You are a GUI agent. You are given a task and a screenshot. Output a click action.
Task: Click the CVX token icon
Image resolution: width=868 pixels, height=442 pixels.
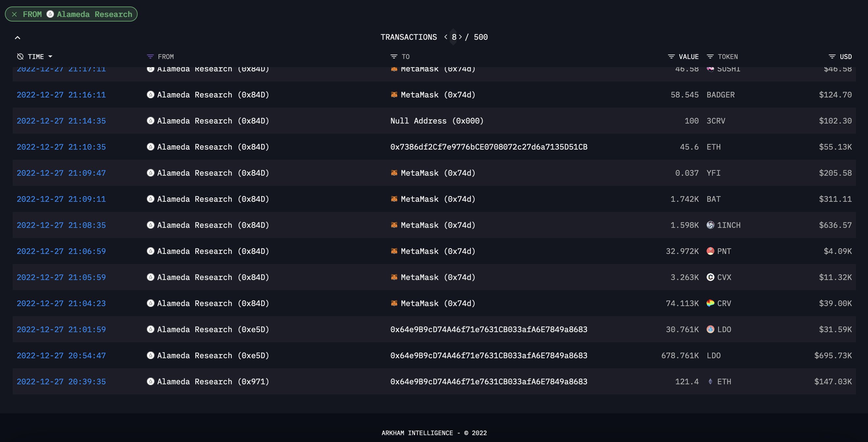click(710, 277)
